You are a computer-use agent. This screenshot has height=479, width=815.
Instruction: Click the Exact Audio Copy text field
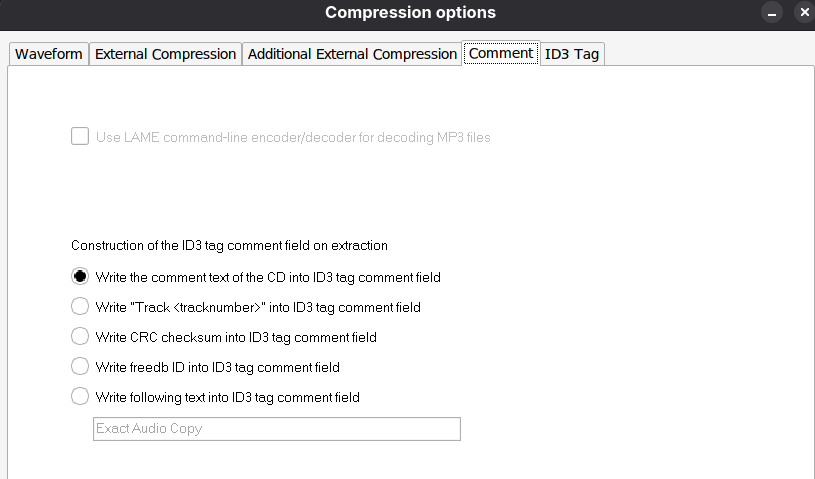coord(276,429)
